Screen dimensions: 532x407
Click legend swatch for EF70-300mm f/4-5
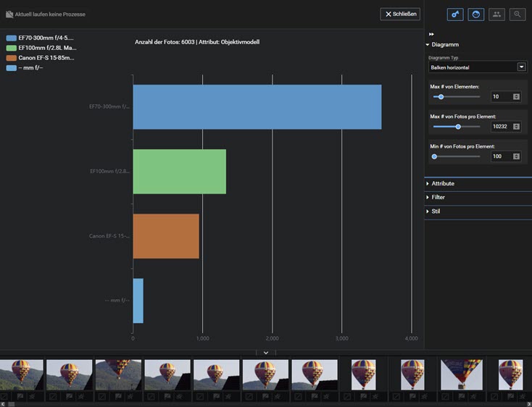click(x=11, y=38)
